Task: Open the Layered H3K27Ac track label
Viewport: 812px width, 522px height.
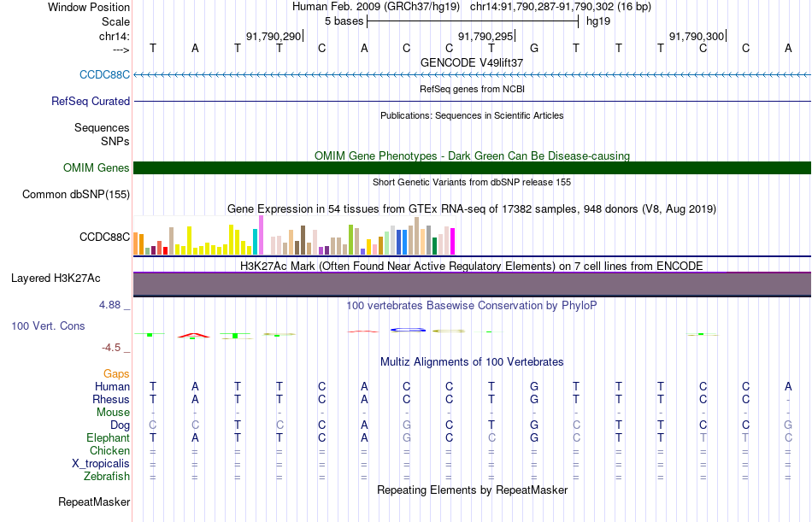Action: (x=56, y=279)
